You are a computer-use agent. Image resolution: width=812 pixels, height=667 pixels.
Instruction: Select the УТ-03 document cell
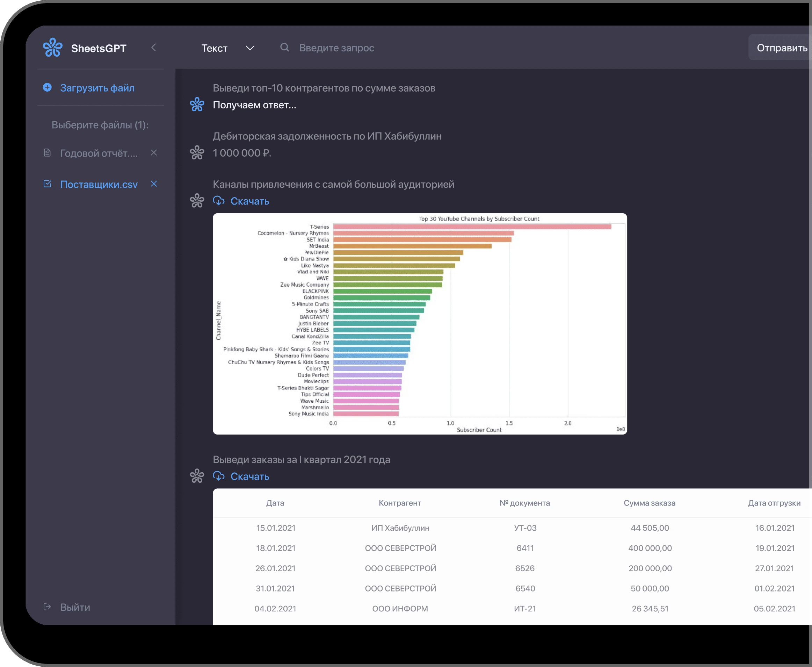click(x=525, y=528)
